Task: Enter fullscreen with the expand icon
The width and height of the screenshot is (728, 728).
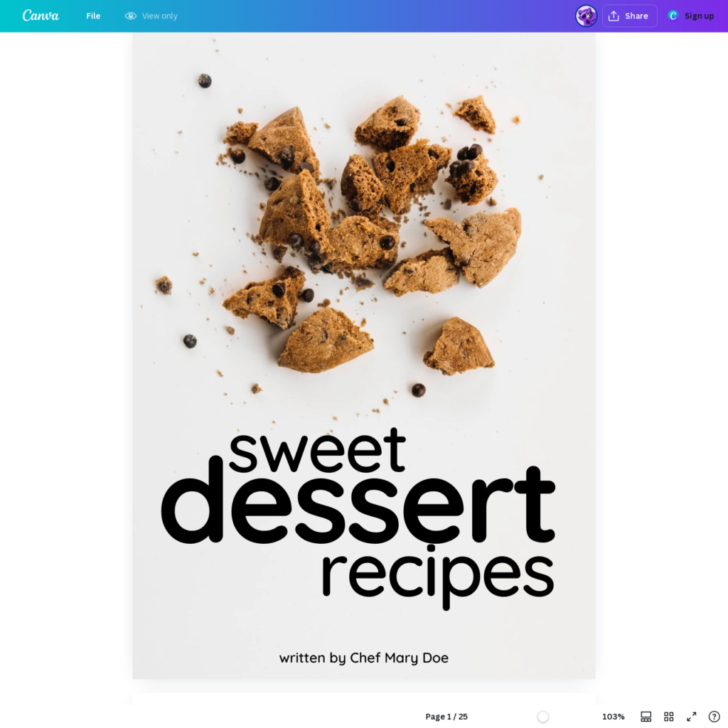Action: (691, 717)
